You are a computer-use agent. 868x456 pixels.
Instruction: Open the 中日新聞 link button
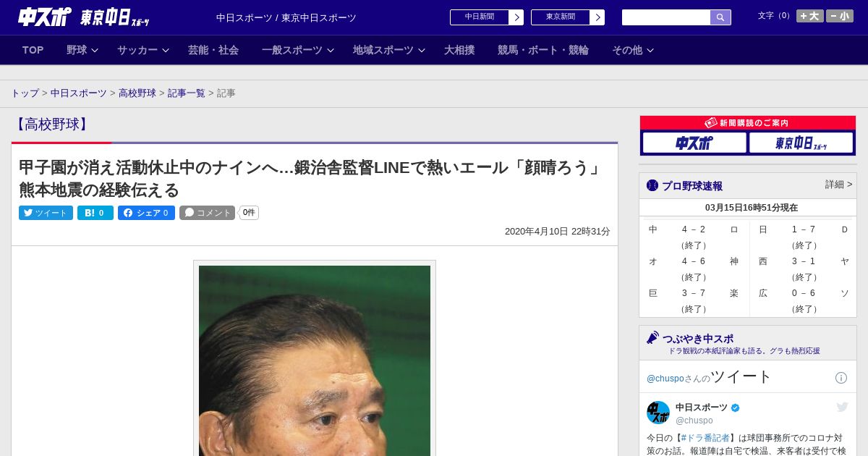(x=479, y=17)
